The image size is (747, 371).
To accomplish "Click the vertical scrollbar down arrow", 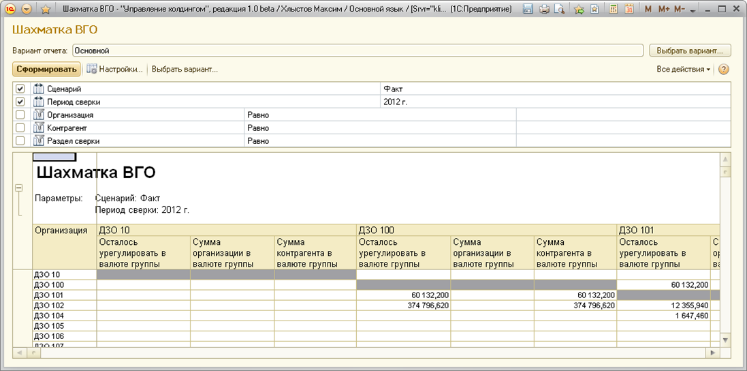I will pos(725,340).
